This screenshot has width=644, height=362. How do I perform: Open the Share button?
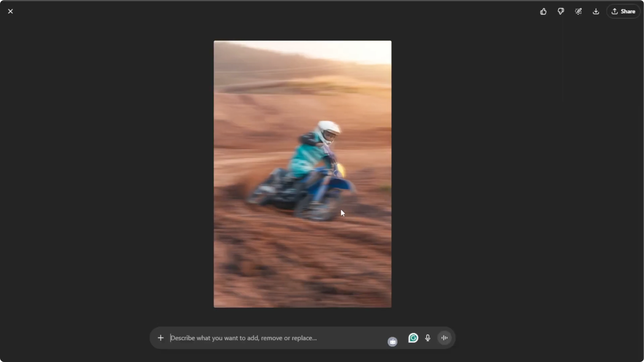point(623,11)
